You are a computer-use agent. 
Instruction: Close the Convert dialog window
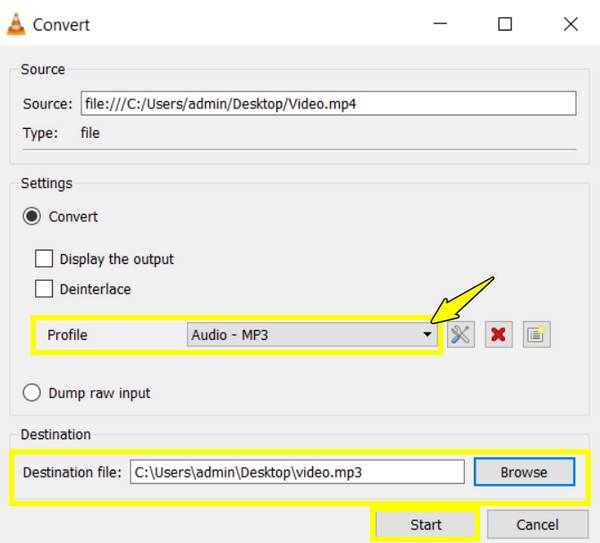point(571,24)
